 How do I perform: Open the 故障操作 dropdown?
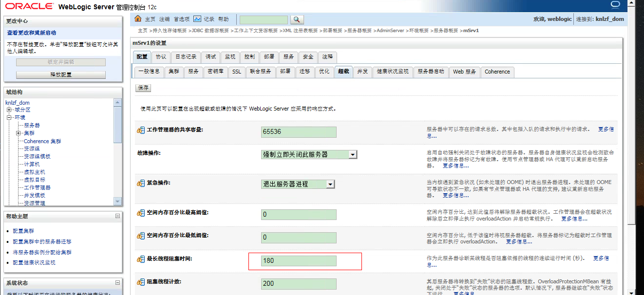[x=353, y=154]
